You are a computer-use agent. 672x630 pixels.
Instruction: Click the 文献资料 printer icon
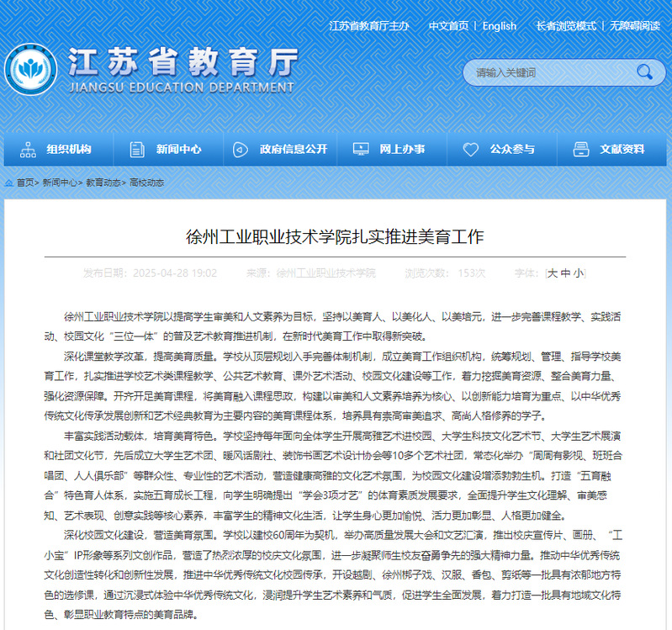[580, 150]
